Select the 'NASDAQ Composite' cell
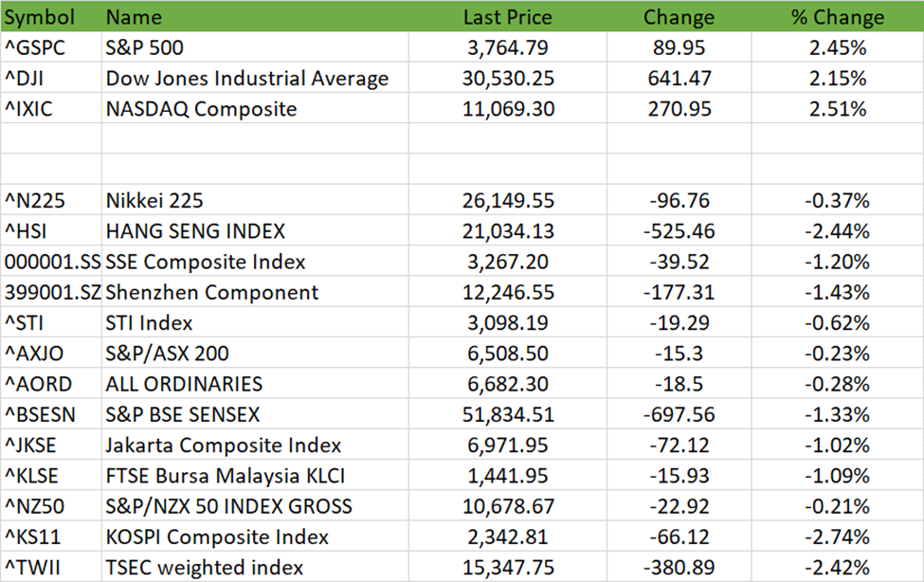Screen dimensions: 924x582 pyautogui.click(x=255, y=108)
